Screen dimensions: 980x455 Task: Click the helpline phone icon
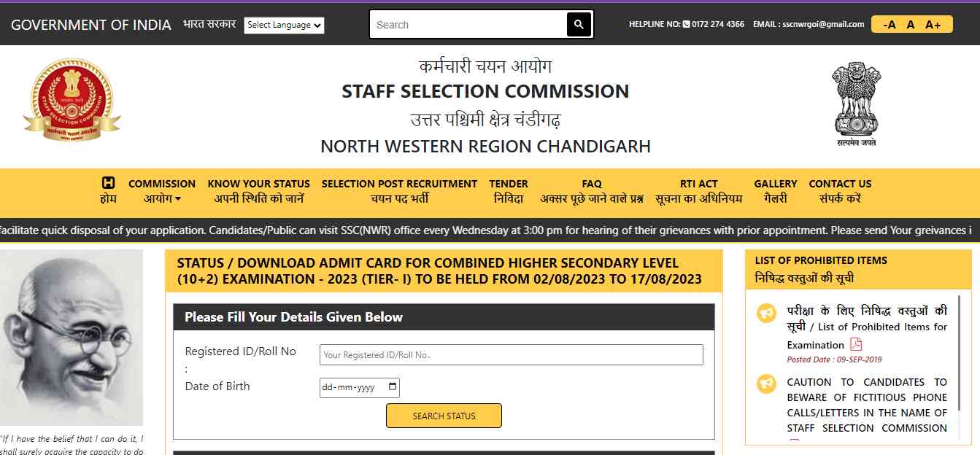(686, 25)
